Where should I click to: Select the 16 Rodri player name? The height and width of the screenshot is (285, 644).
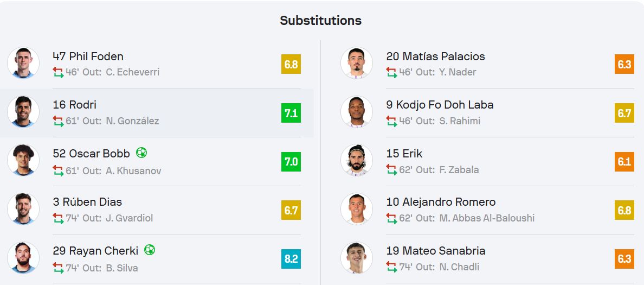75,105
